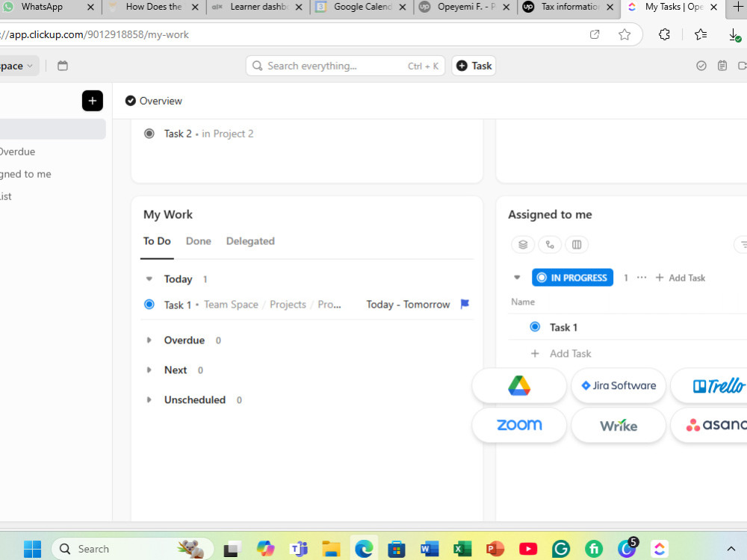The width and height of the screenshot is (747, 560).
Task: Open browser extensions puzzle icon
Action: click(664, 34)
